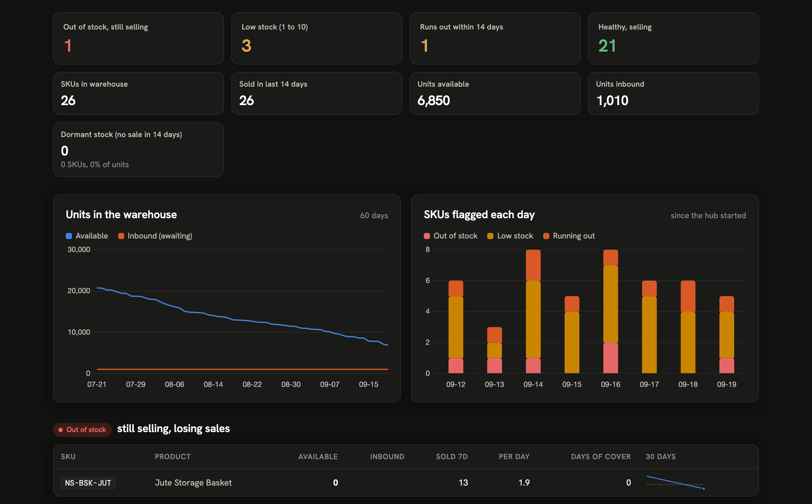The height and width of the screenshot is (504, 812).
Task: Click the 09-14 stacked bar in chart
Action: pos(533,311)
